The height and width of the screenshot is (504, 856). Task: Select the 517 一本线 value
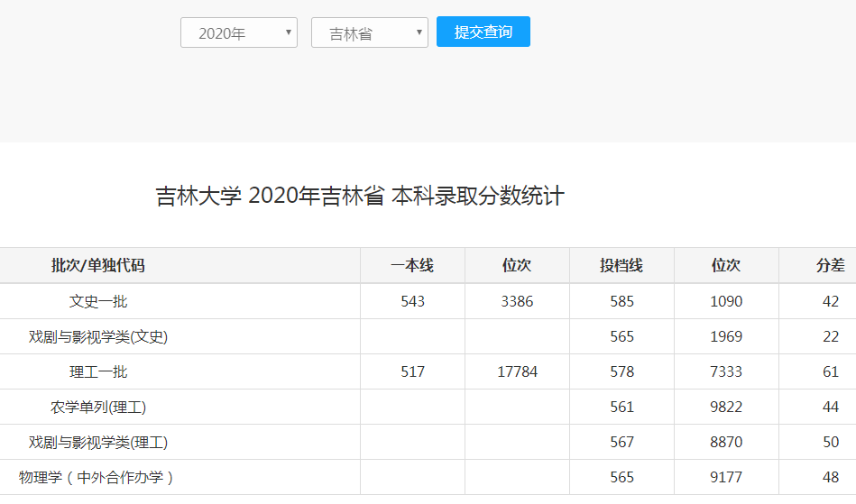click(x=412, y=372)
